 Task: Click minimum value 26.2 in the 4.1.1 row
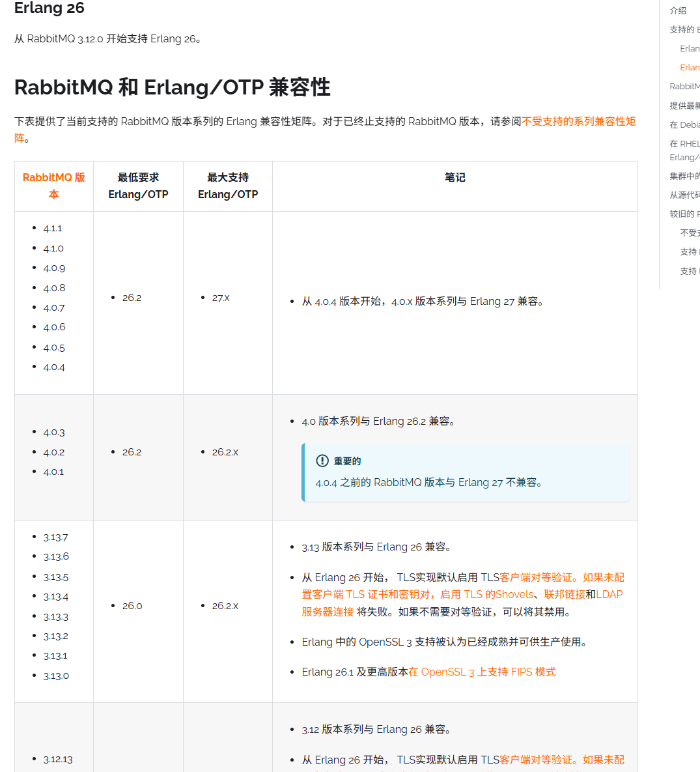tap(132, 298)
